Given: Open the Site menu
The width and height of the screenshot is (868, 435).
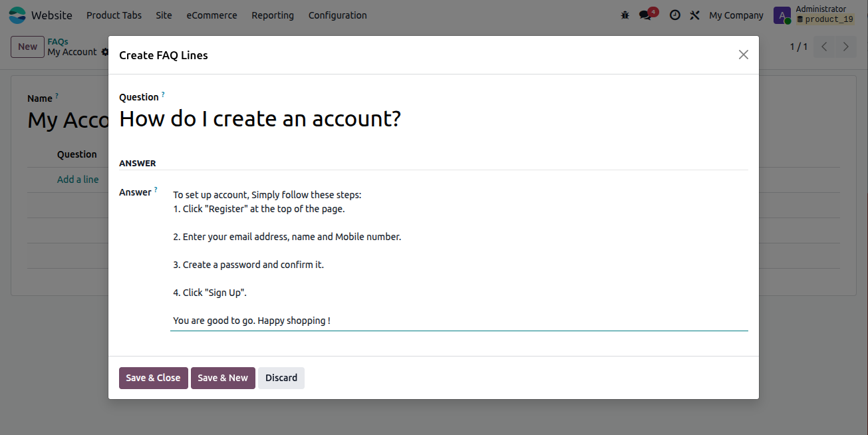Looking at the screenshot, I should pos(164,15).
